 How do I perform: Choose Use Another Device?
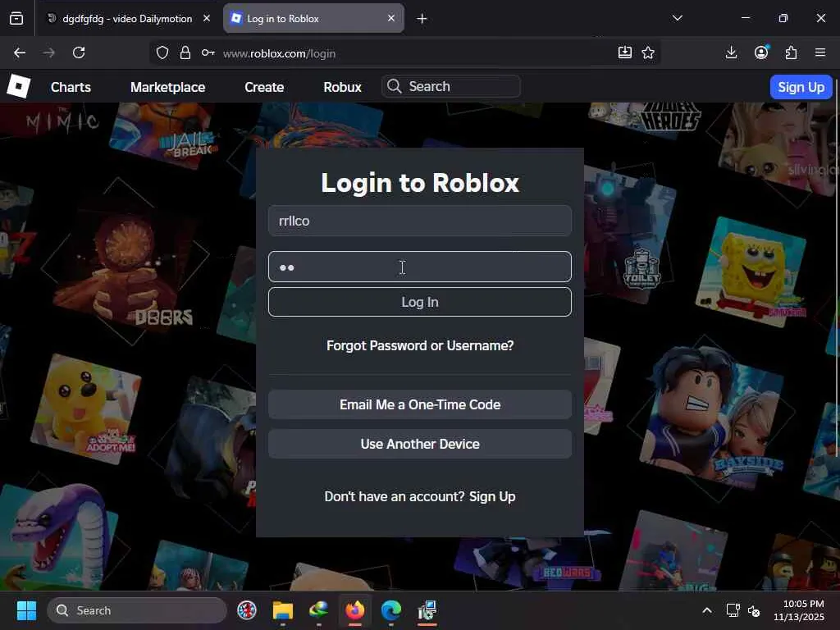(x=419, y=444)
